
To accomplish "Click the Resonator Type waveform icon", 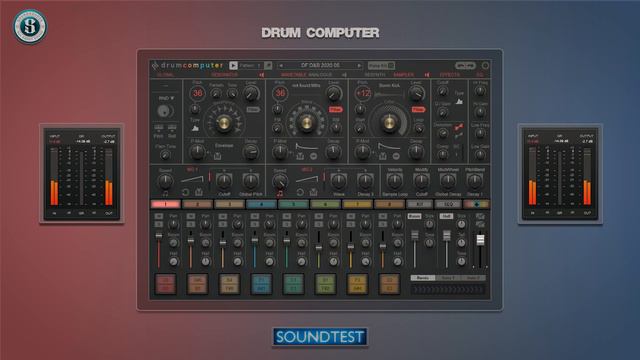I will click(x=195, y=128).
